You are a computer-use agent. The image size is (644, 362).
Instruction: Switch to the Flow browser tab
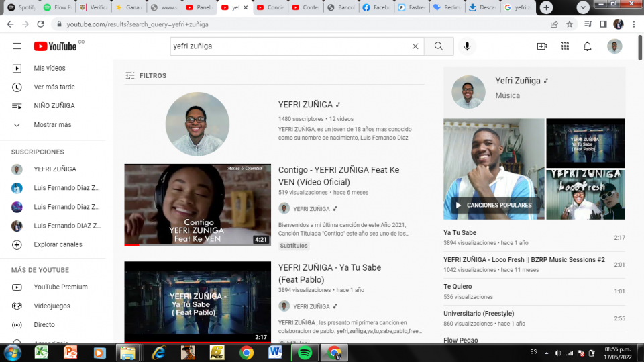tap(58, 7)
